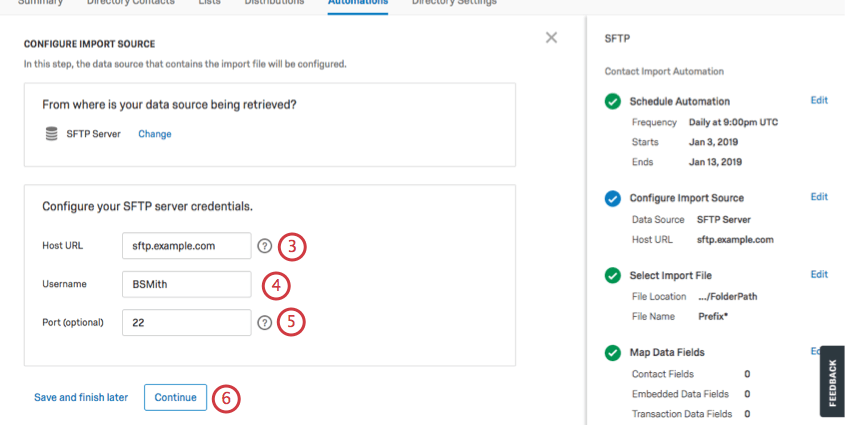Open the Automations tab
The height and width of the screenshot is (425, 850).
pos(358,3)
